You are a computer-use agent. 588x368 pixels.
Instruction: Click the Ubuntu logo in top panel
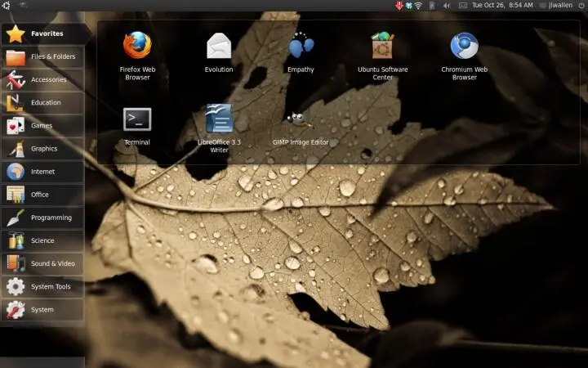(x=7, y=6)
